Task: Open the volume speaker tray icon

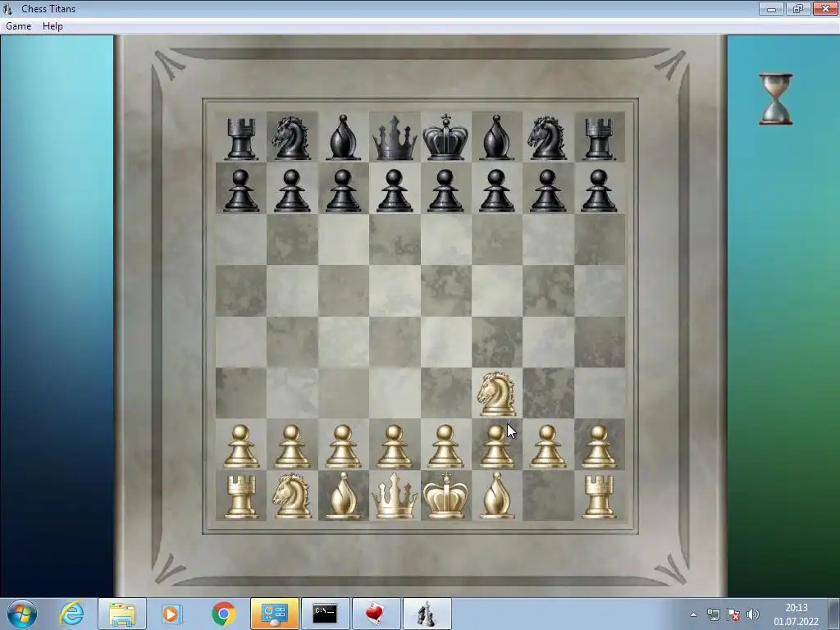Action: pos(753,614)
